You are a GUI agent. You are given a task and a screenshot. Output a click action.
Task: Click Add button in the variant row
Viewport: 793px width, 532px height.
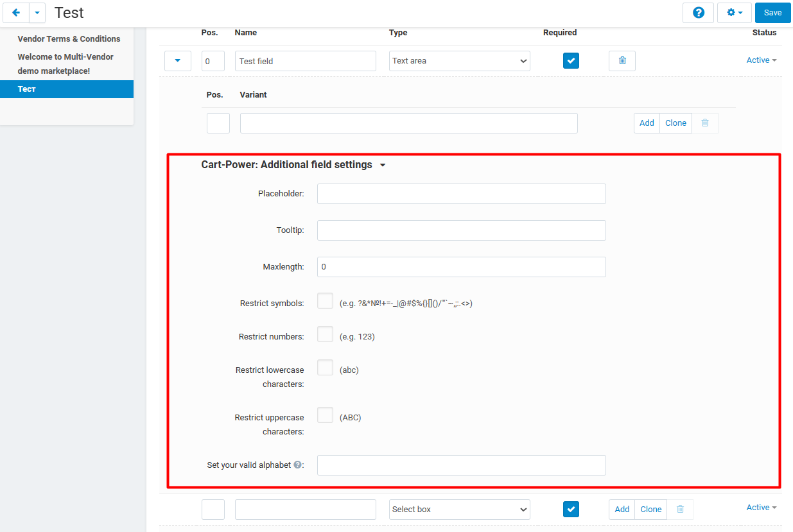point(647,123)
